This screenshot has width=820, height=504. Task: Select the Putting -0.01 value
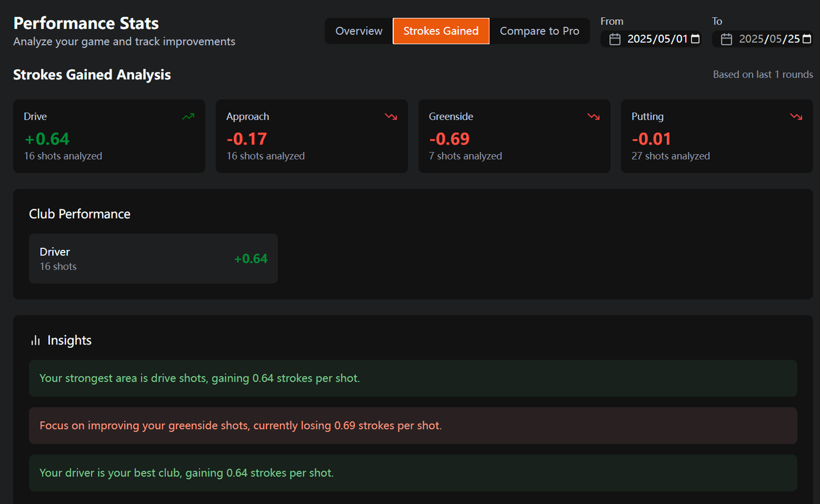(652, 139)
